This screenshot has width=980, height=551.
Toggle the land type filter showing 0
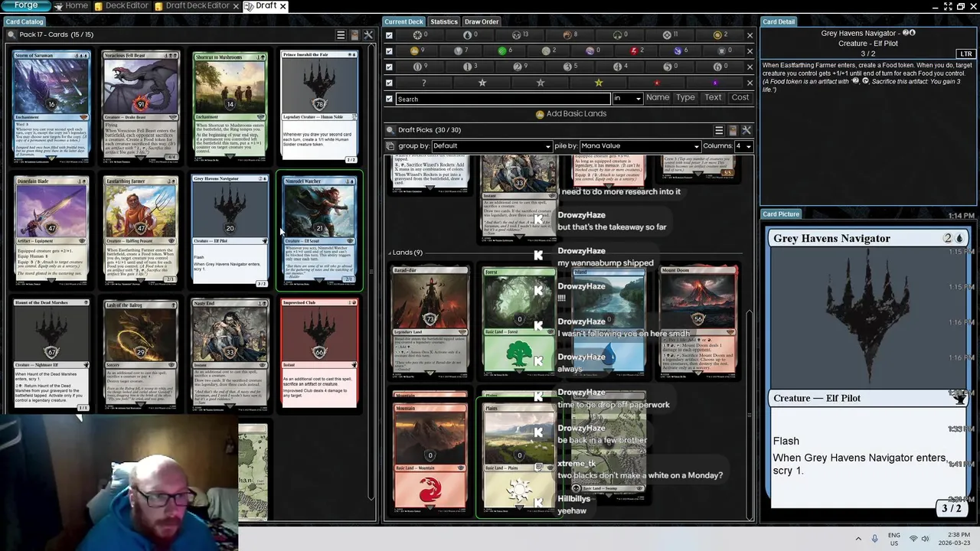tap(620, 35)
